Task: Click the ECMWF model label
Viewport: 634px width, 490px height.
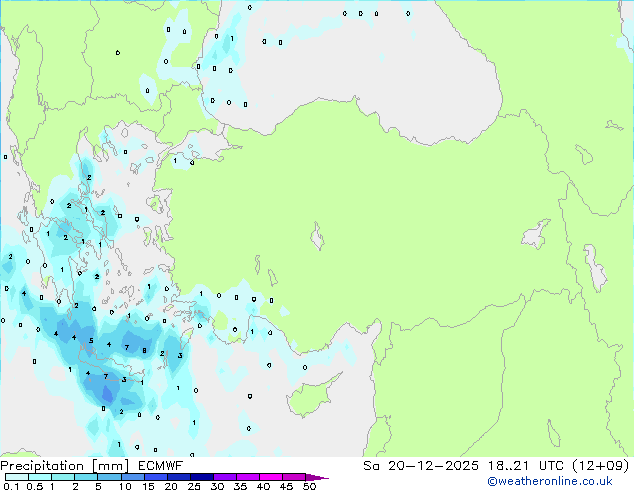Action: (x=161, y=466)
